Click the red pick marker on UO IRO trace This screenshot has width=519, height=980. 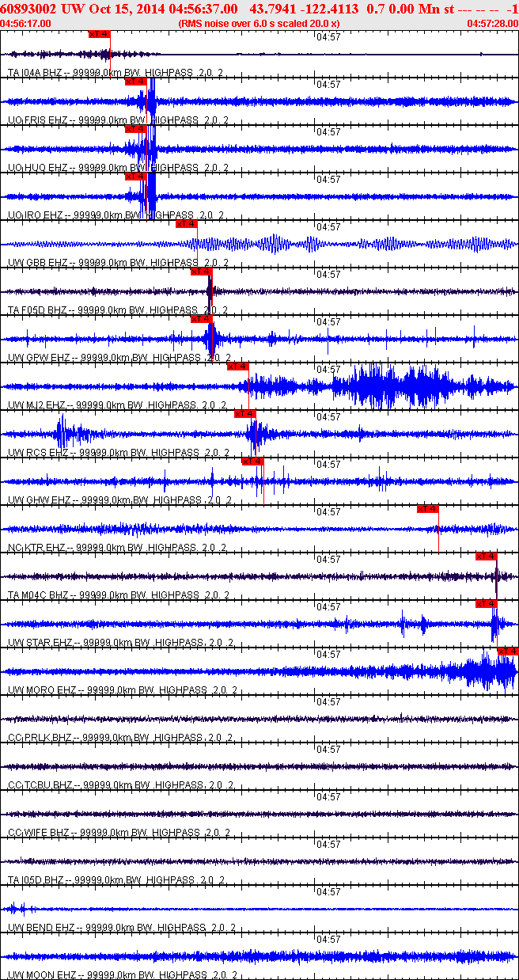point(136,177)
